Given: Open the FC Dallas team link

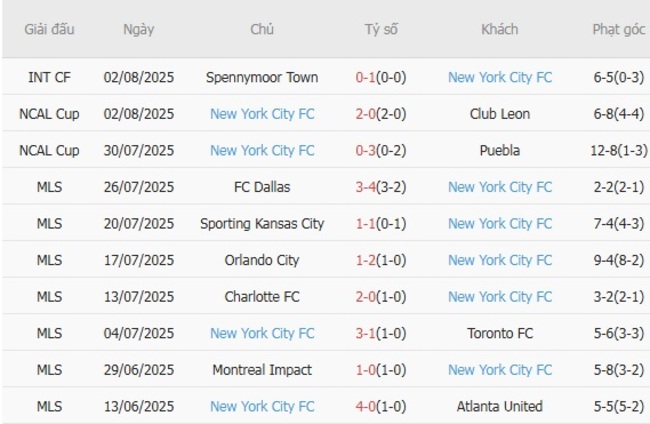Looking at the screenshot, I should [x=262, y=187].
